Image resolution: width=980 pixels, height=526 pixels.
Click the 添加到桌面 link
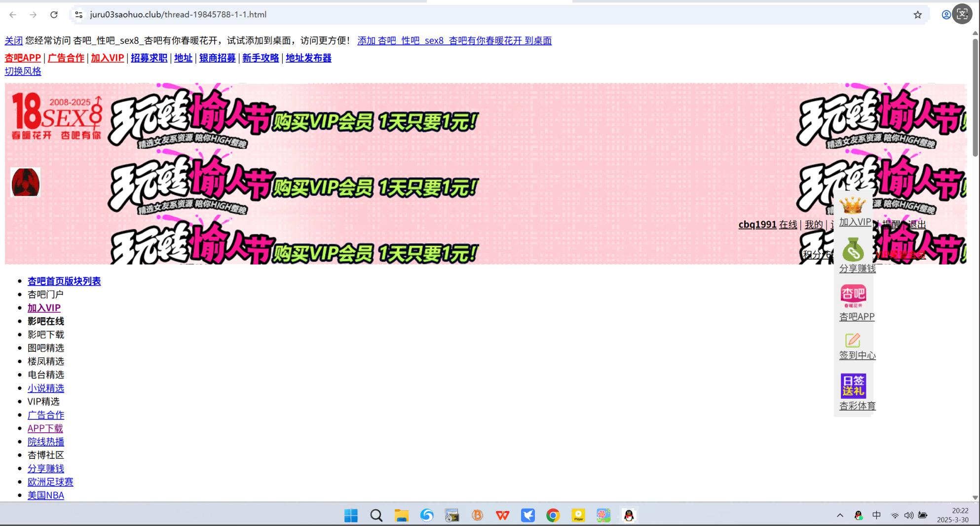[x=454, y=40]
